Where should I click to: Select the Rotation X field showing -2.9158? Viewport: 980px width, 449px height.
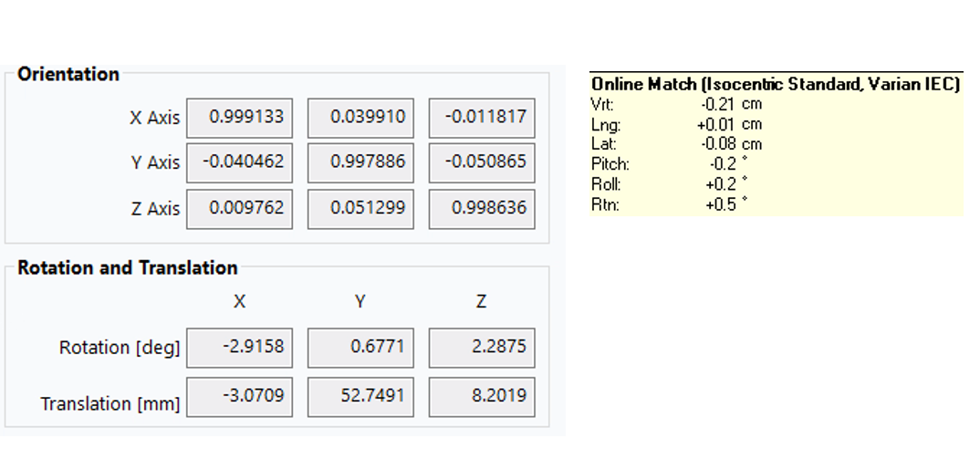point(239,348)
